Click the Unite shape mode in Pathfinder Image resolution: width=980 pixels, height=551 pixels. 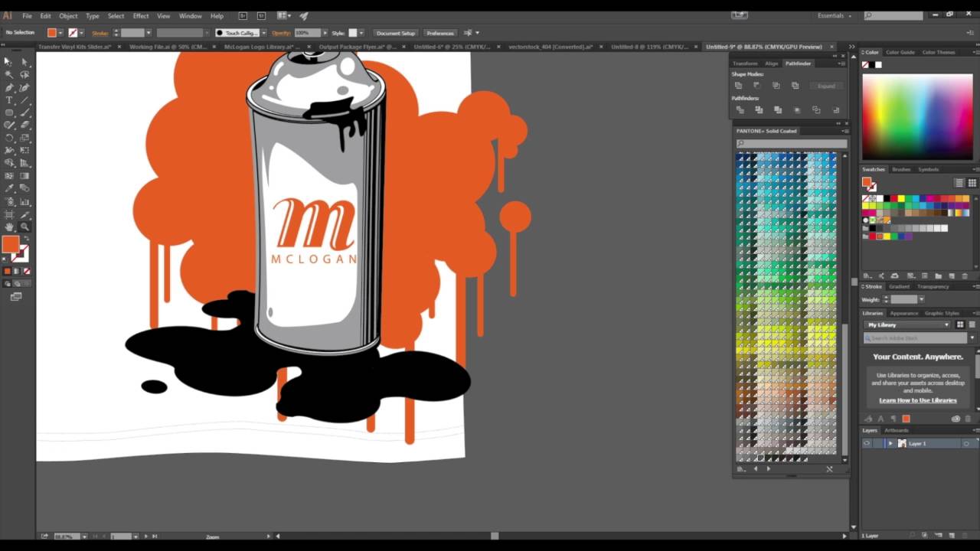(739, 85)
